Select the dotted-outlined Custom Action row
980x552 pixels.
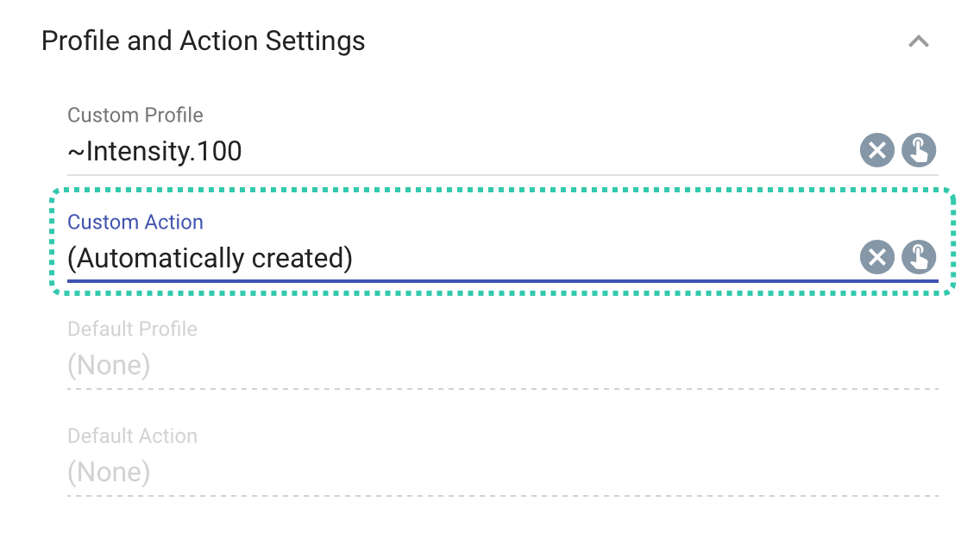point(431,241)
